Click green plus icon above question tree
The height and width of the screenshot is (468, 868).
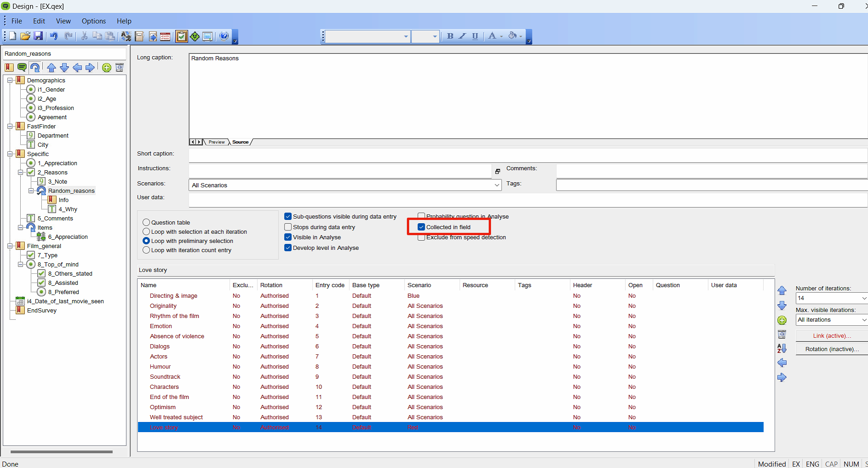point(107,68)
